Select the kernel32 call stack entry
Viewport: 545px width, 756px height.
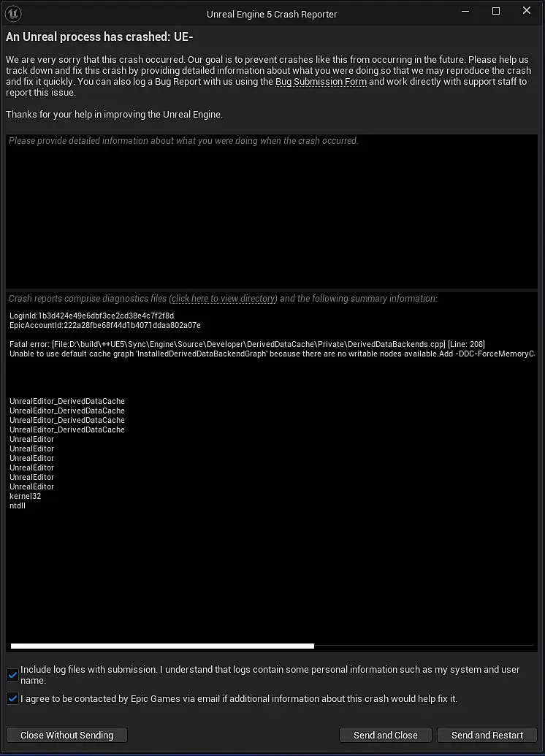point(25,496)
